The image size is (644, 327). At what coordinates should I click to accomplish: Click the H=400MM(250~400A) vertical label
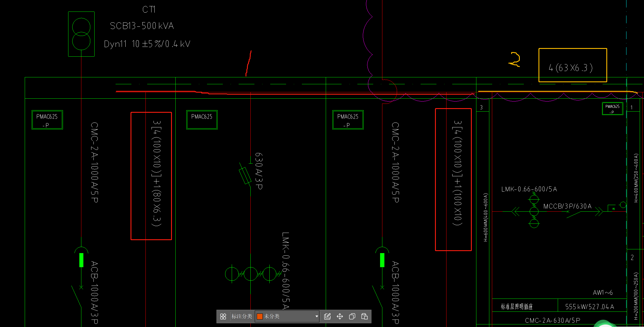point(636,178)
